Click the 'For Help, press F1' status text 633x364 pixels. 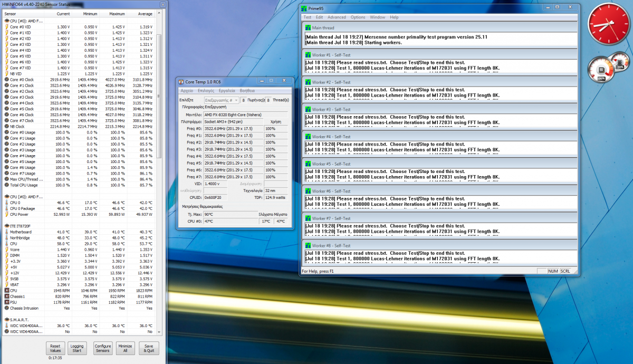click(318, 271)
